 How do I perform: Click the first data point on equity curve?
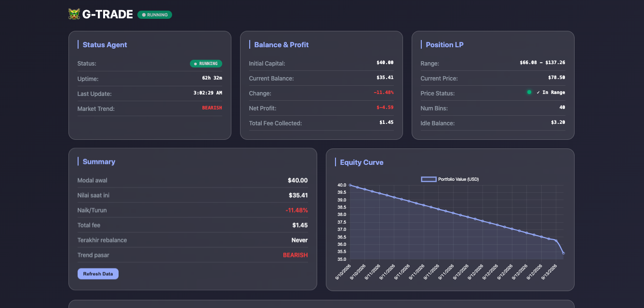[350, 185]
